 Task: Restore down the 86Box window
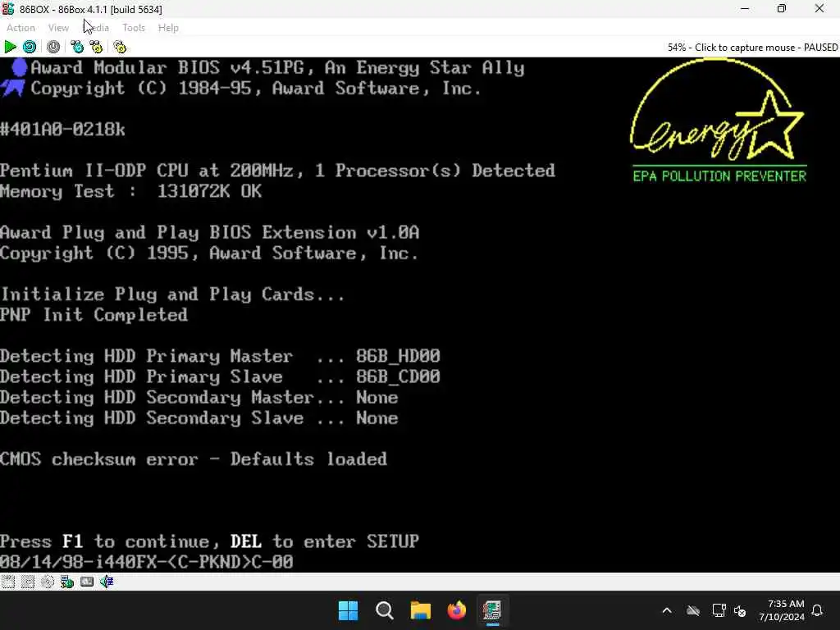pos(782,9)
